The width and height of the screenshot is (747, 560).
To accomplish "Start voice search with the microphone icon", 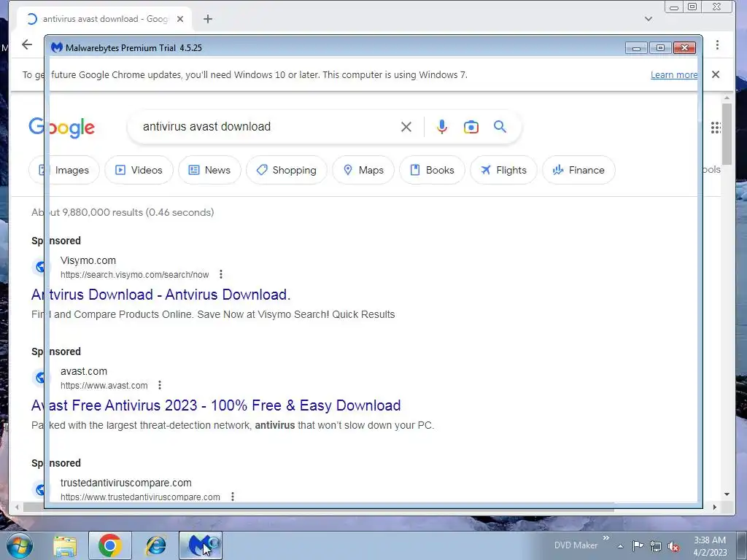I will (441, 127).
